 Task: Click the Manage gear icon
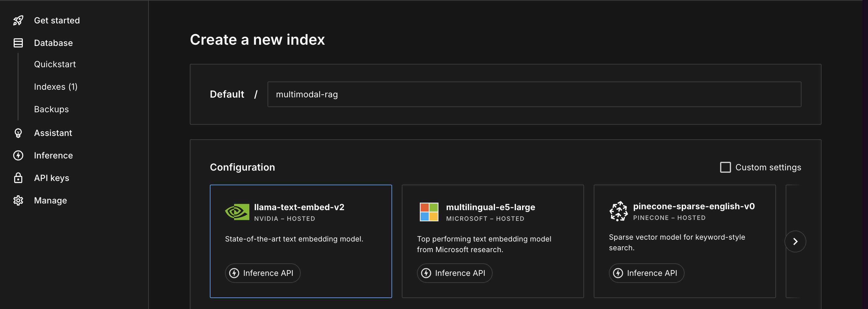(x=18, y=200)
